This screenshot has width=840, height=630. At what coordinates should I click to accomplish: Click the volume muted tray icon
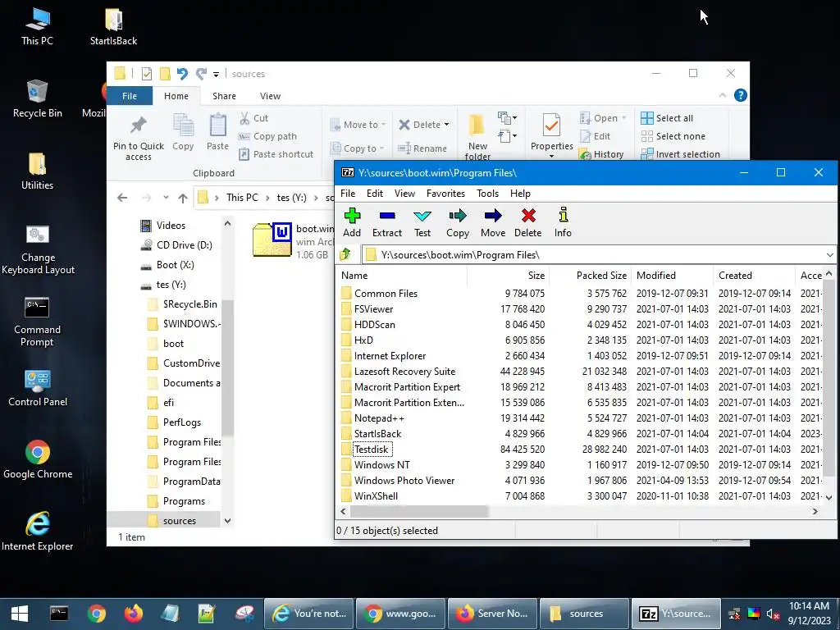click(773, 614)
